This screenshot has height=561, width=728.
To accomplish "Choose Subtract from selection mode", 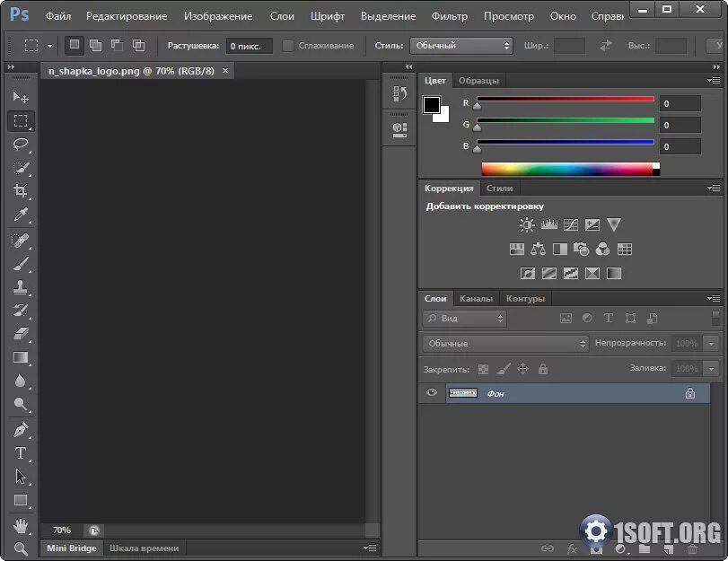I will (x=117, y=45).
